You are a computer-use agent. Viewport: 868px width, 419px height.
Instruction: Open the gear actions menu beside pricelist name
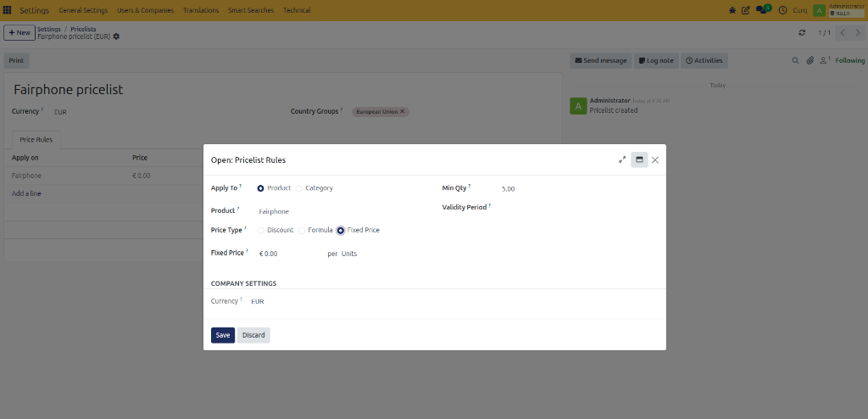point(116,36)
